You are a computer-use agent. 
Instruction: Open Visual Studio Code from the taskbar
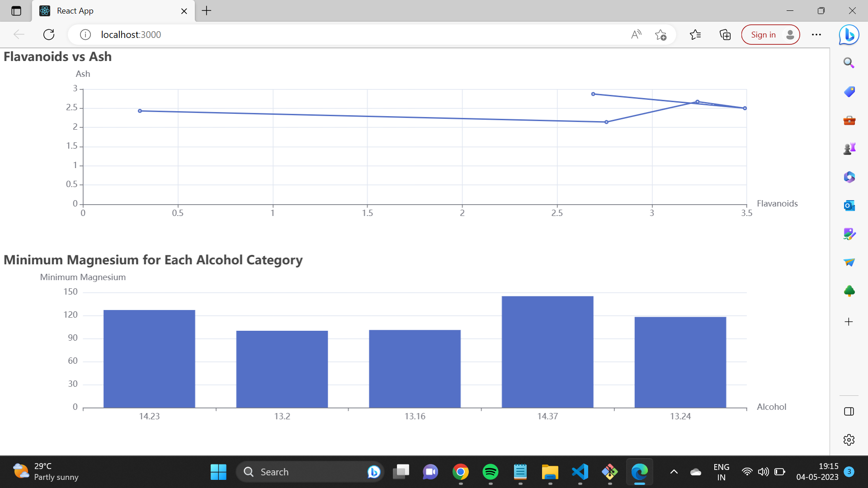tap(580, 472)
